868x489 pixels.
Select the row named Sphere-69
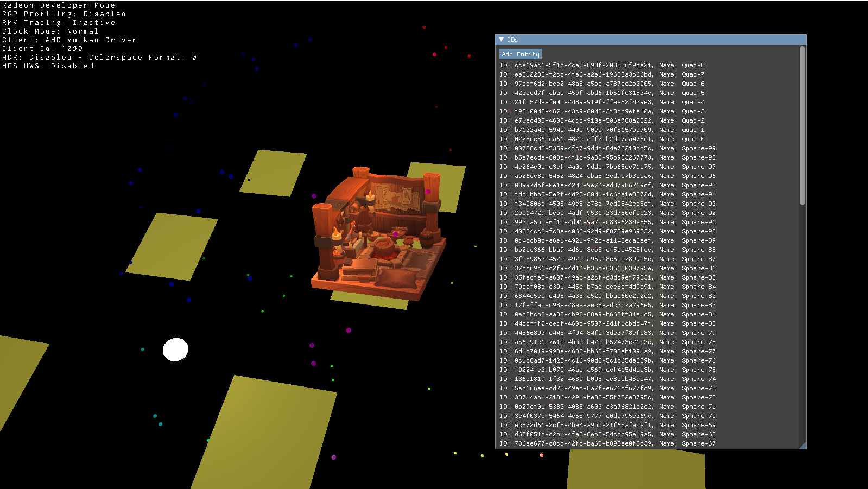coord(608,425)
